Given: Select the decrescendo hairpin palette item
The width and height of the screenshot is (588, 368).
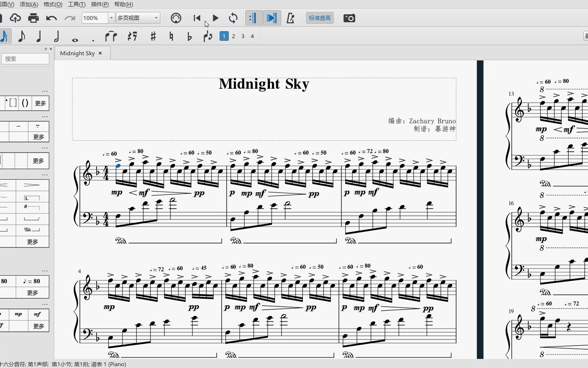Looking at the screenshot, I should [x=31, y=185].
